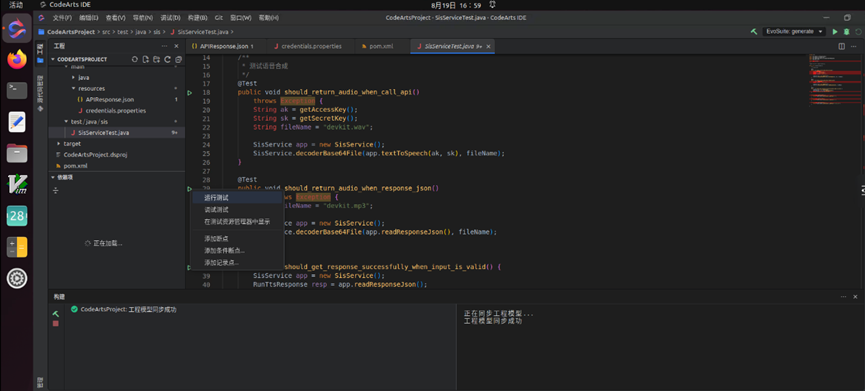865x391 pixels.
Task: Click the code minimap on the right
Action: coord(834,80)
